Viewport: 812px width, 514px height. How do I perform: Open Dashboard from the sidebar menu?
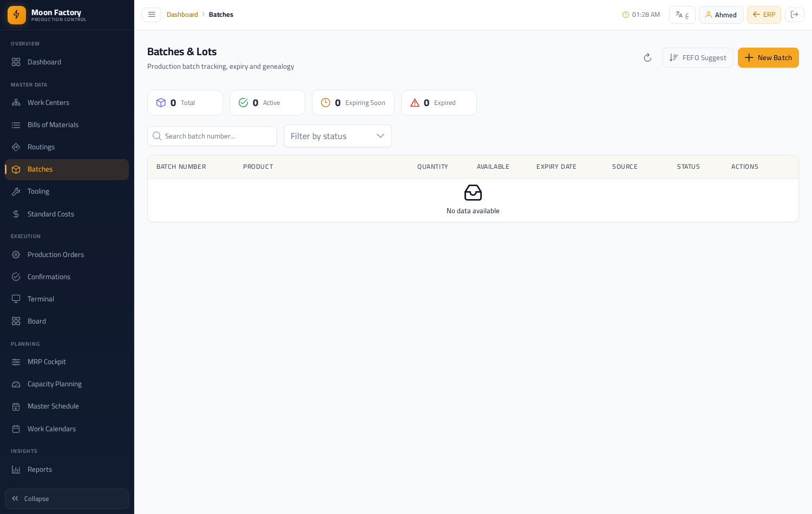67,62
